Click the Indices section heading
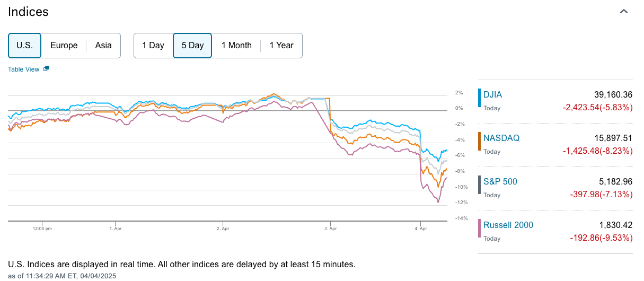 click(28, 12)
